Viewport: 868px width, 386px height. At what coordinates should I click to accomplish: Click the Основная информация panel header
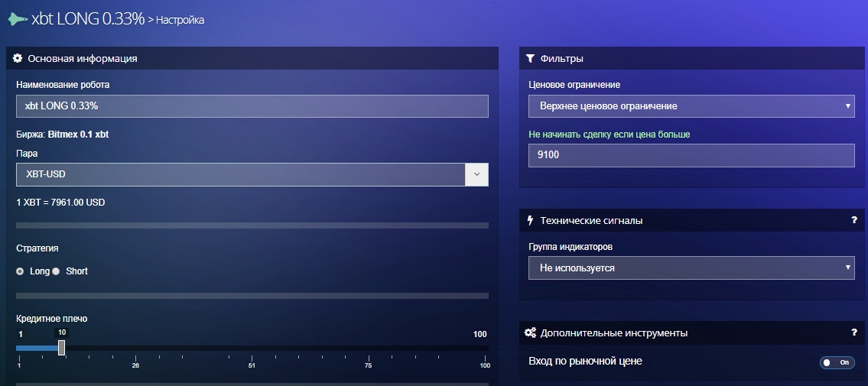point(252,58)
